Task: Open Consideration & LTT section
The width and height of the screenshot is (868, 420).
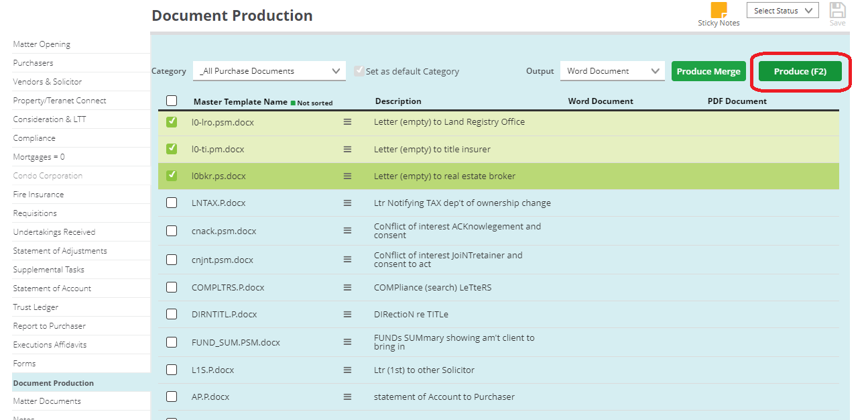Action: (x=50, y=119)
